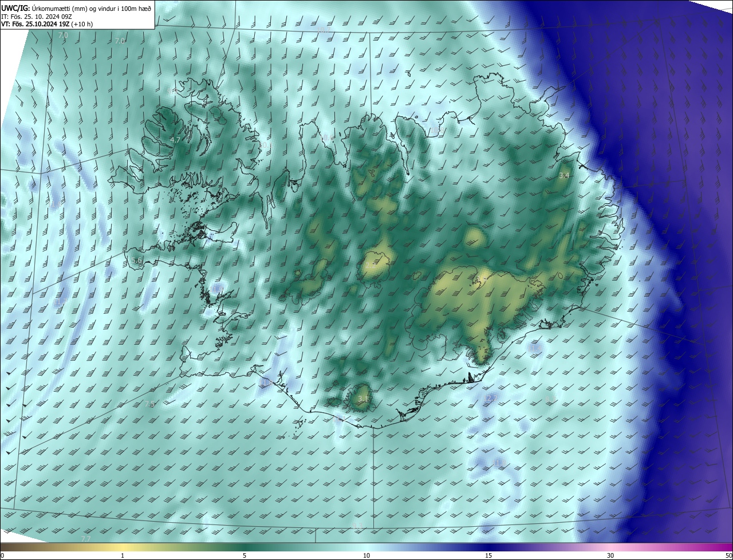The height and width of the screenshot is (560, 733).
Task: Click the '10' tick label on the legend
Action: [366, 555]
